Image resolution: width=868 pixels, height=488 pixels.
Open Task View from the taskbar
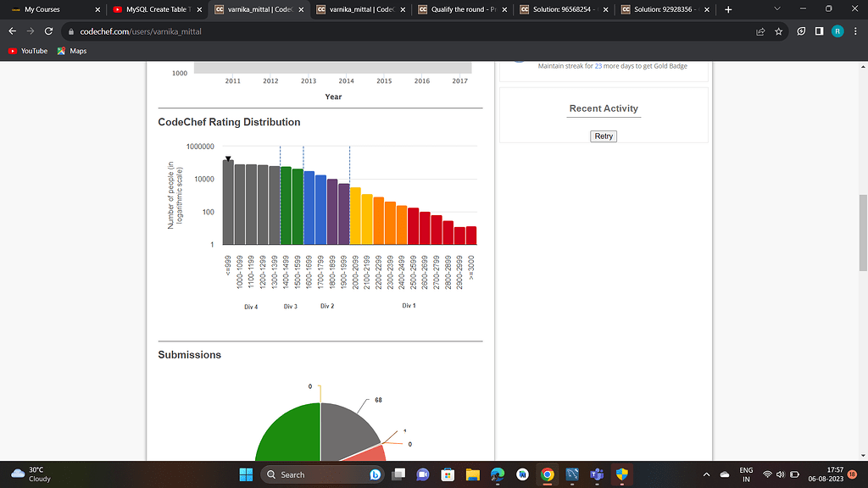(x=398, y=474)
